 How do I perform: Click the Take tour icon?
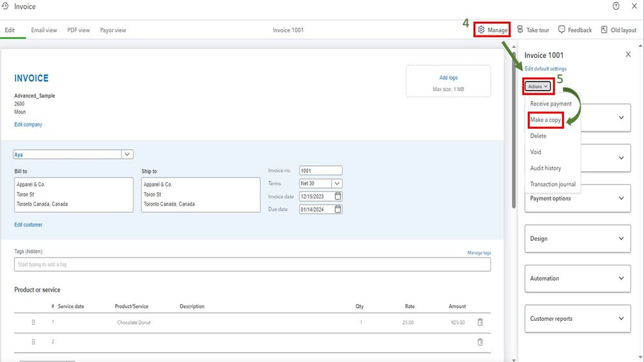point(520,30)
